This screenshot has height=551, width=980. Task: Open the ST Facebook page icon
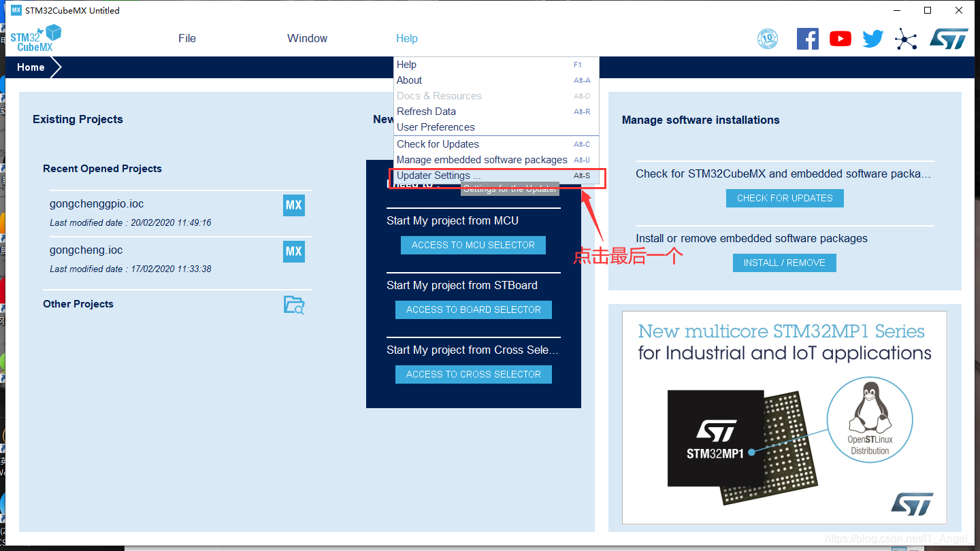click(x=808, y=39)
